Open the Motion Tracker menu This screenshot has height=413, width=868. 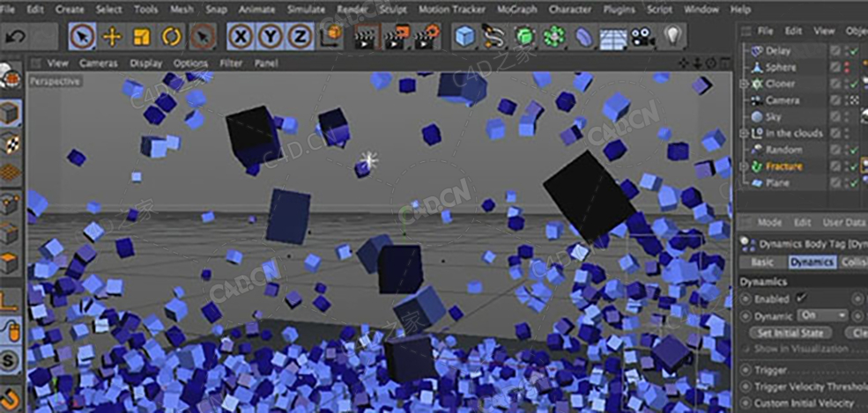tap(452, 10)
